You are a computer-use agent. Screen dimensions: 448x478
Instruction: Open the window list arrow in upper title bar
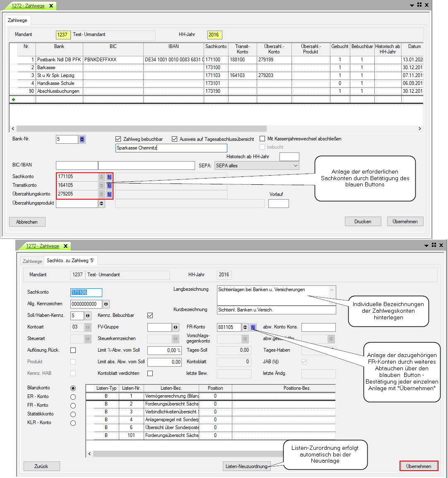(x=412, y=5)
